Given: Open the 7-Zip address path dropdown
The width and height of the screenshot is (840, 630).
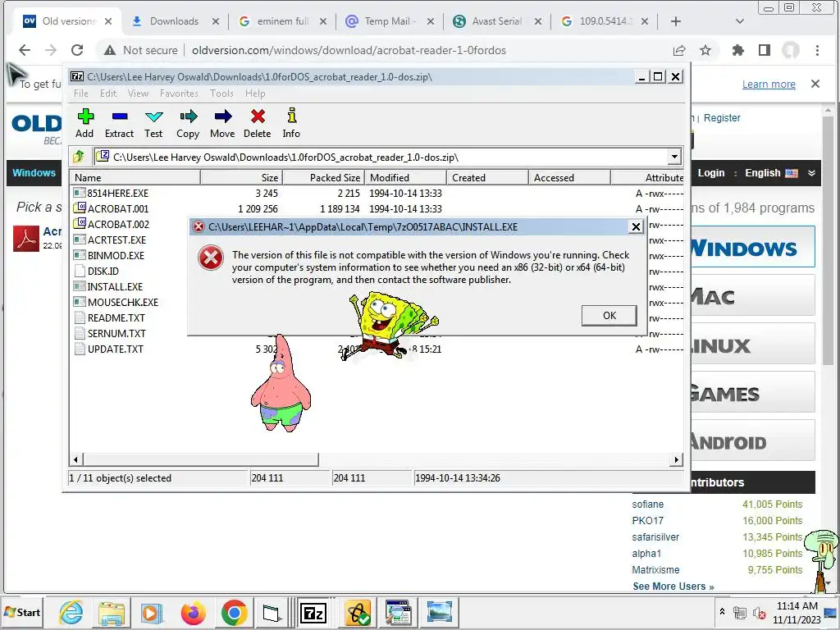Looking at the screenshot, I should point(674,157).
